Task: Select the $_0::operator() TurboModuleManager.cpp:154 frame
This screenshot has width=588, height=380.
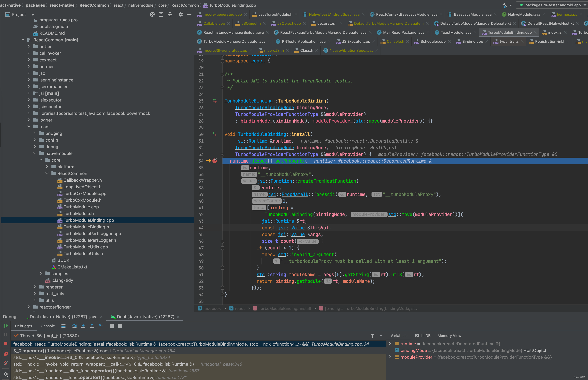Action: (x=198, y=351)
